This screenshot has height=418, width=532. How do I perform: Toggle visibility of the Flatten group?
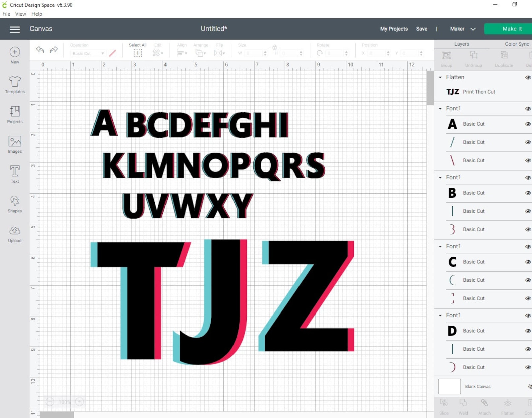coord(528,77)
